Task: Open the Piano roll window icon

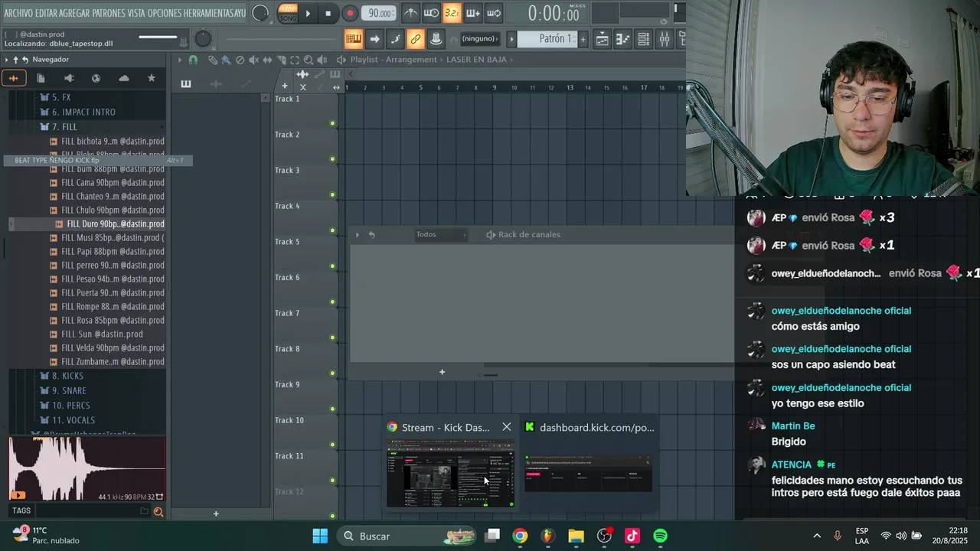Action: pos(623,39)
